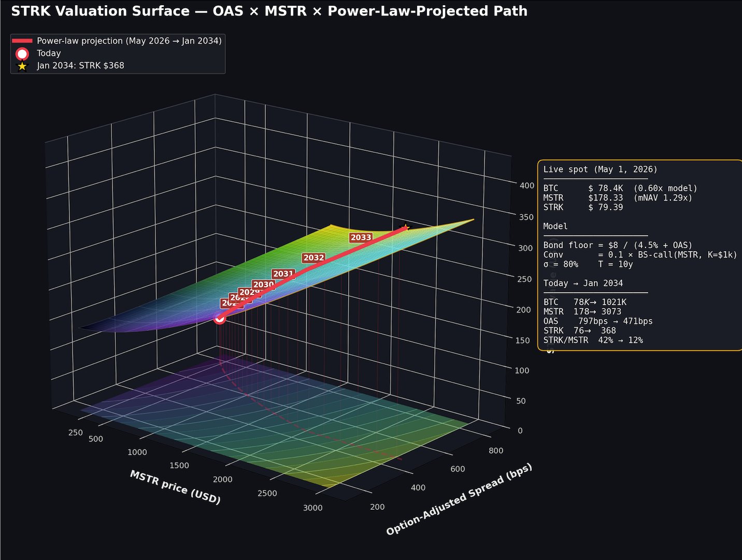This screenshot has height=560, width=742.
Task: Click the 350 tick on the vertical axis
Action: tap(526, 217)
